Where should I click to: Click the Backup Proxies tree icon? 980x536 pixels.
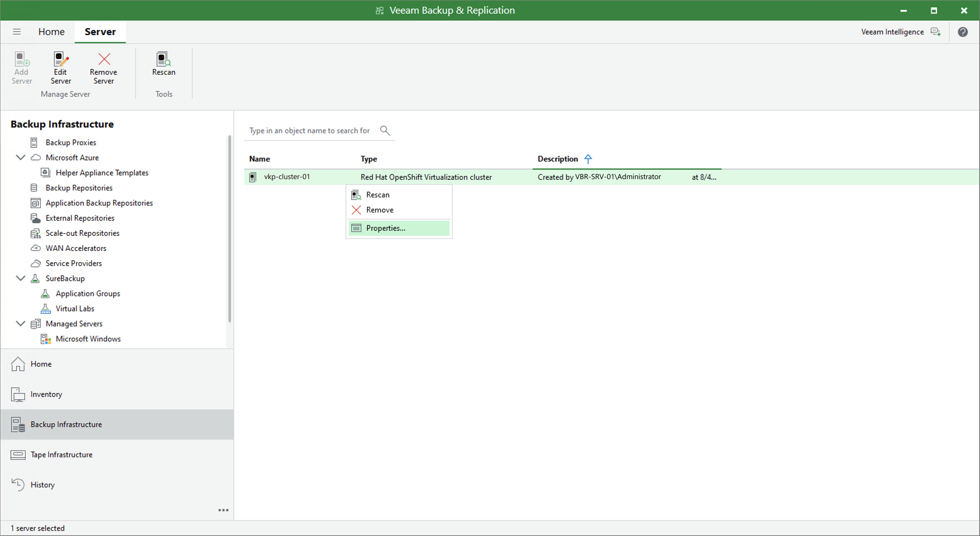click(x=34, y=143)
